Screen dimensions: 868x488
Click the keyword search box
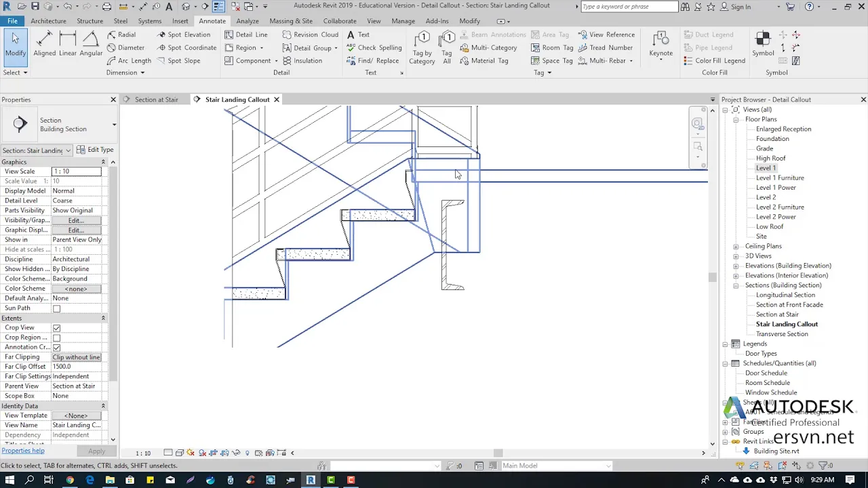pos(629,7)
